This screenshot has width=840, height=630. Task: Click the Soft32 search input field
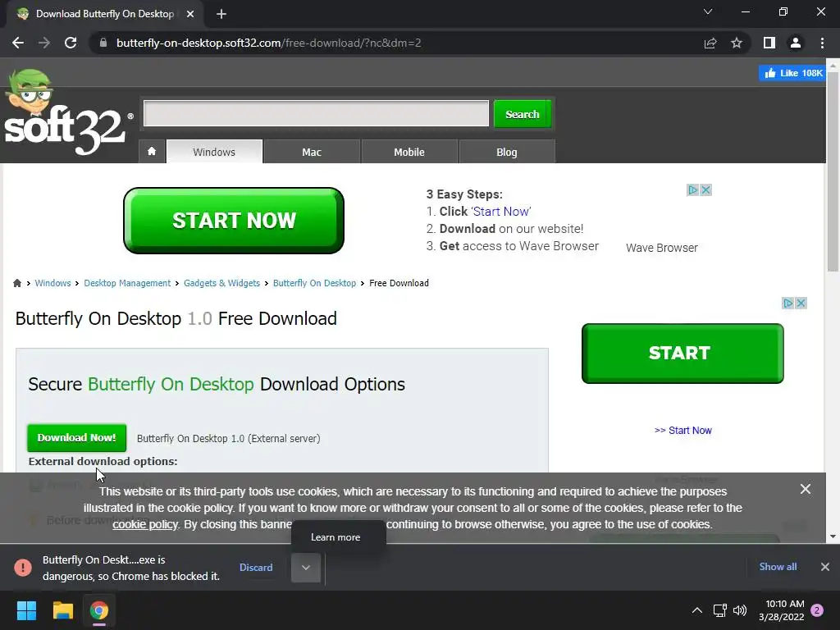(316, 113)
